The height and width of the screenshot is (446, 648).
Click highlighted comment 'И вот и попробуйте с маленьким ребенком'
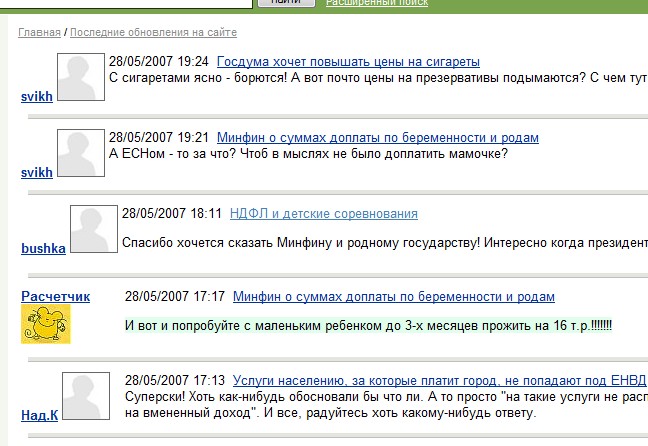tap(368, 326)
